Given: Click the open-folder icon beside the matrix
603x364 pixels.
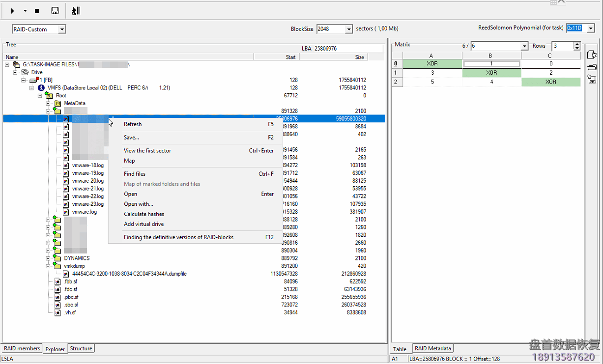Looking at the screenshot, I should coord(592,67).
